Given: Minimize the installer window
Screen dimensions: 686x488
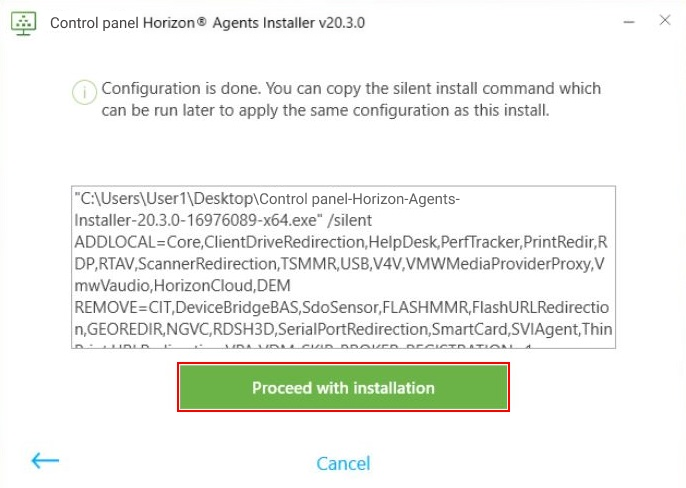Looking at the screenshot, I should pos(627,21).
